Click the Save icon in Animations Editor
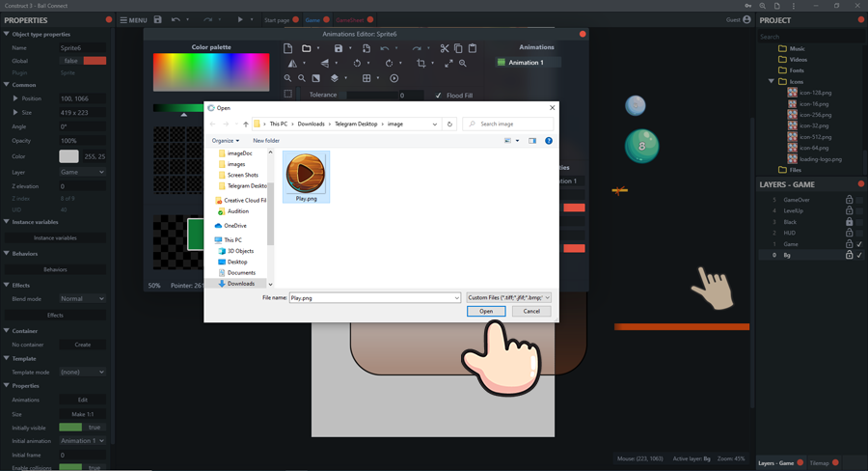 click(339, 48)
